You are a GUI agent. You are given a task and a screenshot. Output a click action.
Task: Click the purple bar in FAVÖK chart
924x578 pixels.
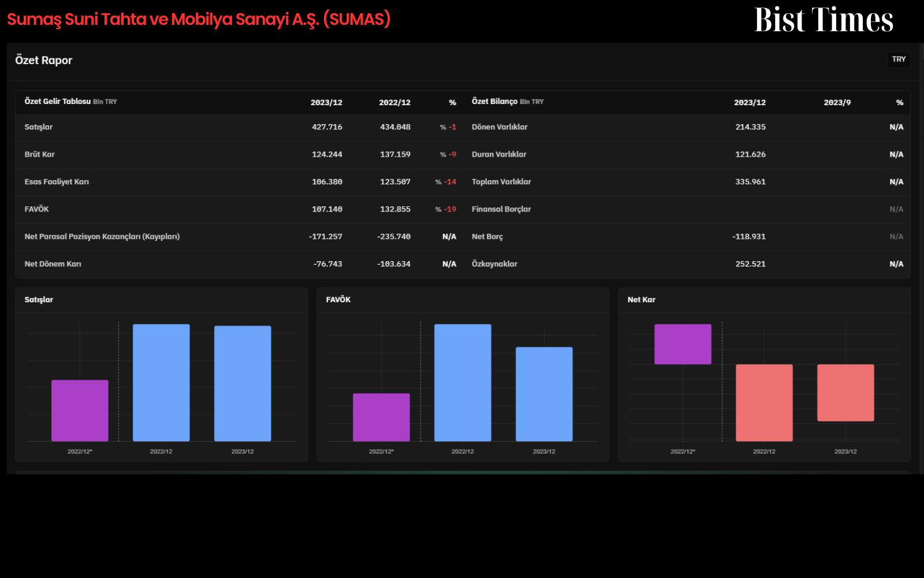(x=381, y=417)
